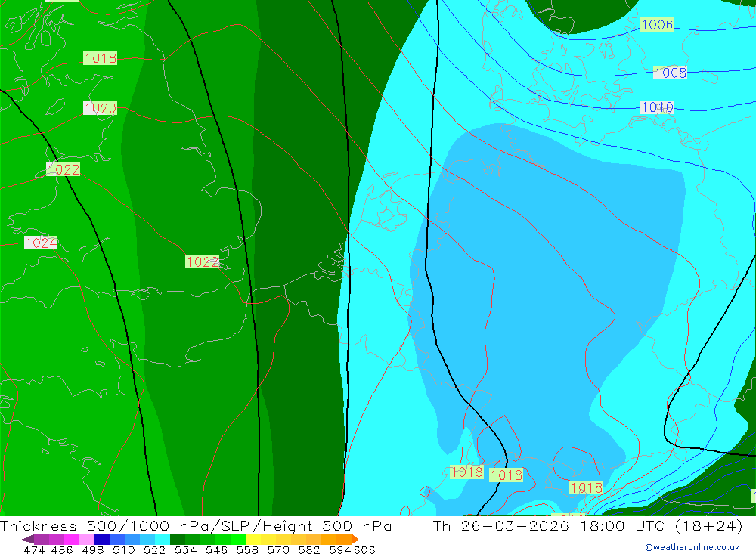Image resolution: width=756 pixels, height=554 pixels.
Task: Select the blue 1010 pressure label
Action: 657,107
